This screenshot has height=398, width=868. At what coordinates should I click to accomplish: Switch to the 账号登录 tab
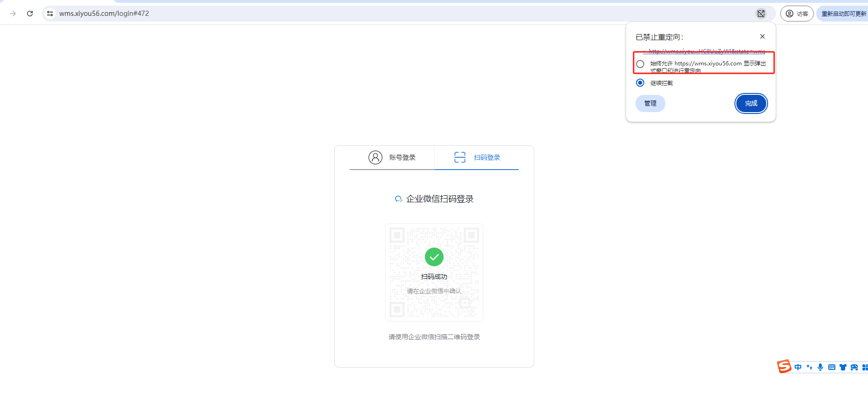click(392, 157)
